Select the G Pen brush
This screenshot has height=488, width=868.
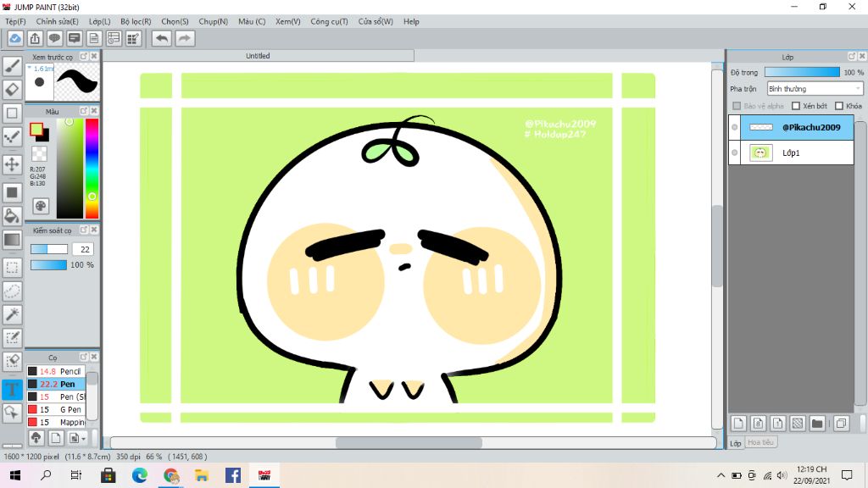coord(55,409)
